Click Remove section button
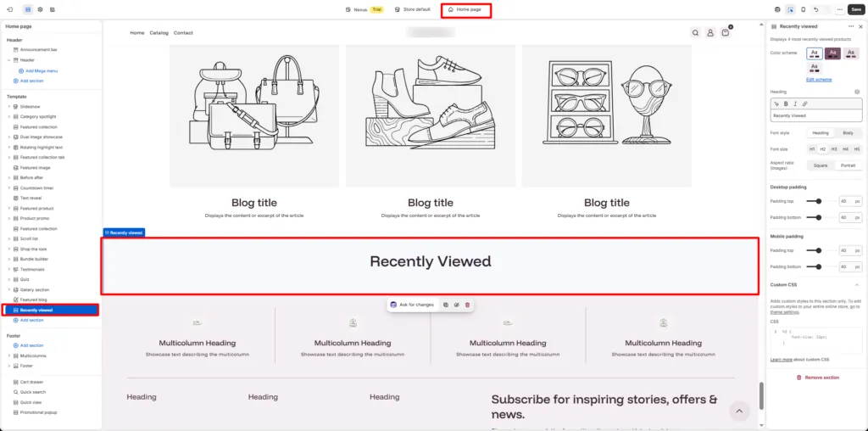The image size is (868, 431). [818, 378]
